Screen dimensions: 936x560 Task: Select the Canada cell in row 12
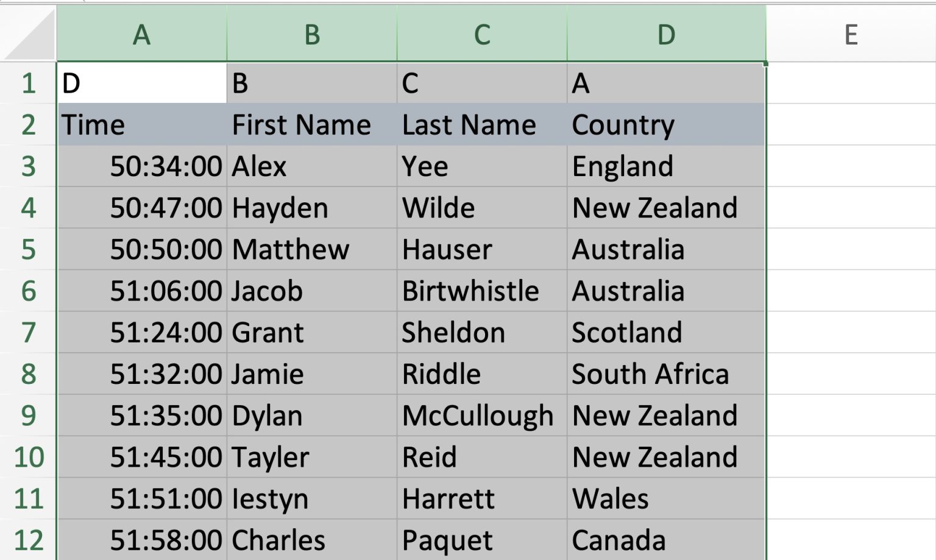coord(665,539)
